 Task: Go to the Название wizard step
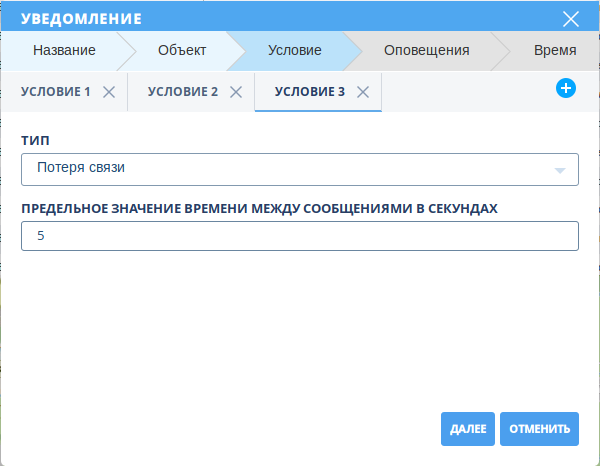[64, 50]
